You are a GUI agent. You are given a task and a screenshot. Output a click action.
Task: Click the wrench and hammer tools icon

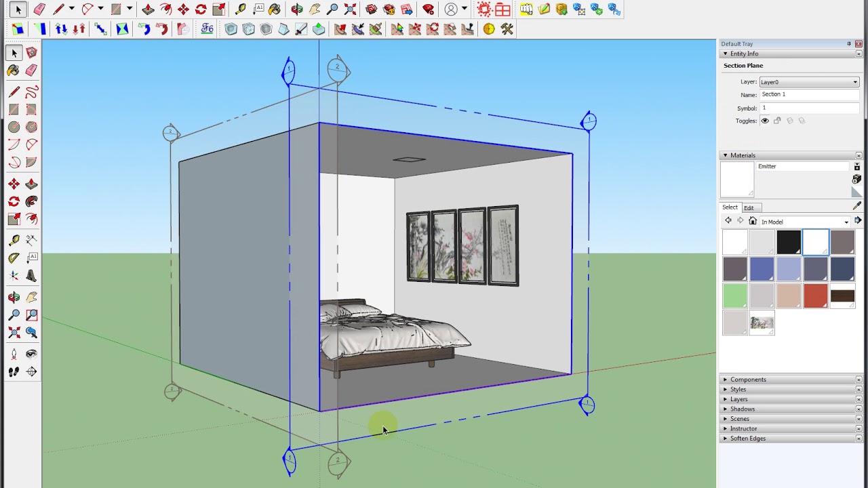pyautogui.click(x=507, y=29)
